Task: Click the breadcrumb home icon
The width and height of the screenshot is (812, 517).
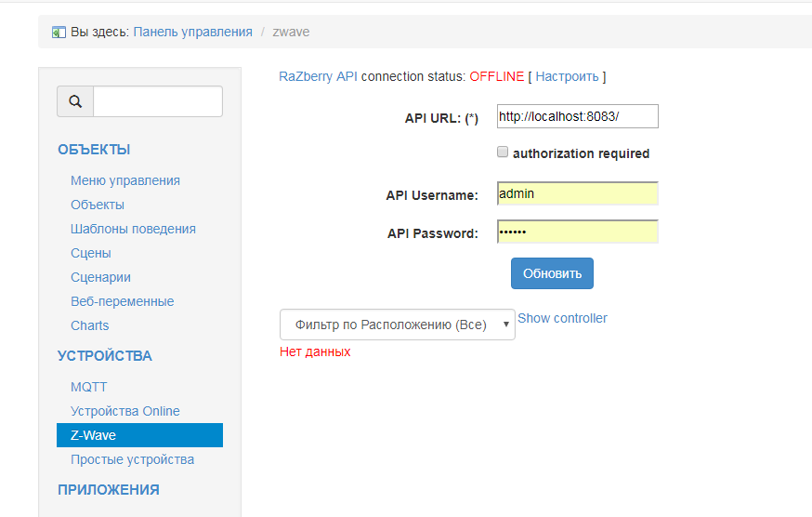Action: coord(59,32)
